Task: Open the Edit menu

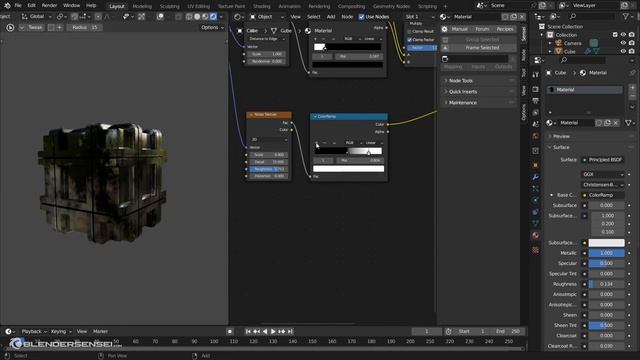Action: click(31, 6)
